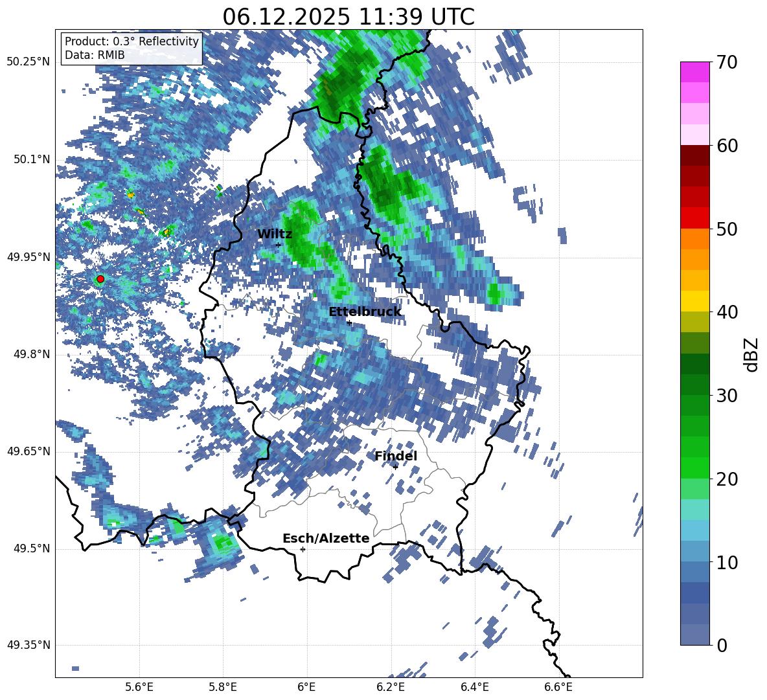767x700 pixels.
Task: Click the green echo cell south of 49.5°N
Action: coord(223,543)
